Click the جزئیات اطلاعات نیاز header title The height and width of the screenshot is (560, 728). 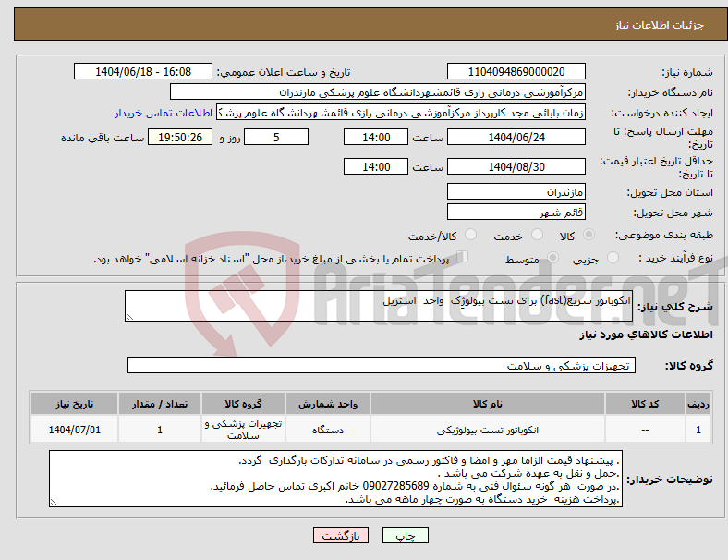coord(660,25)
